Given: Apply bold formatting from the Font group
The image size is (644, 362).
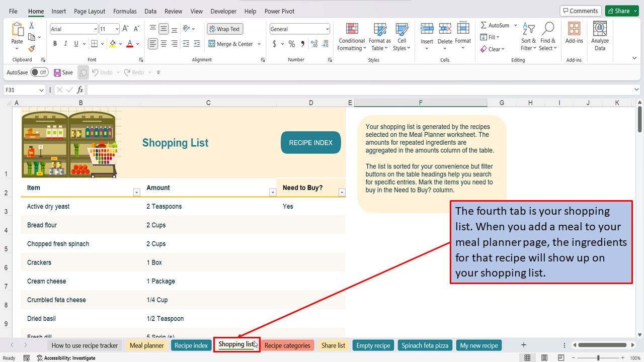Looking at the screenshot, I should click(55, 44).
